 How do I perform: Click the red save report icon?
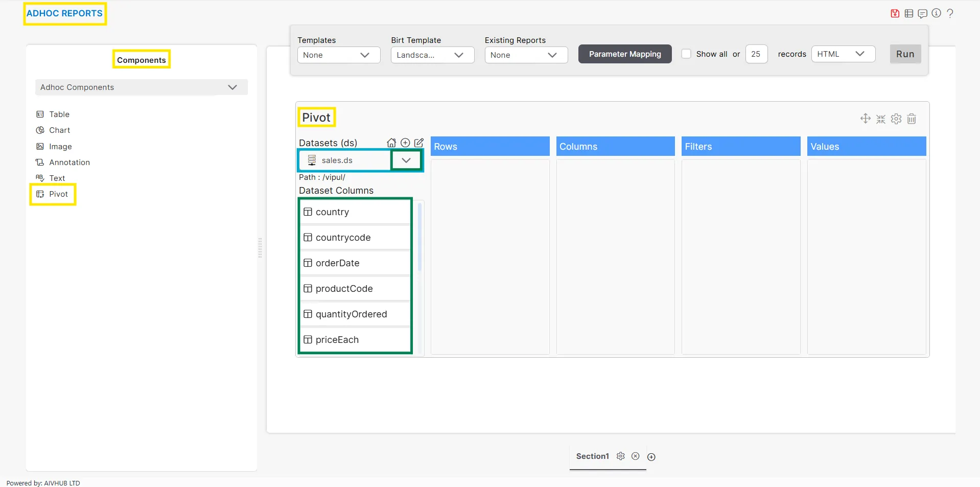(x=895, y=14)
